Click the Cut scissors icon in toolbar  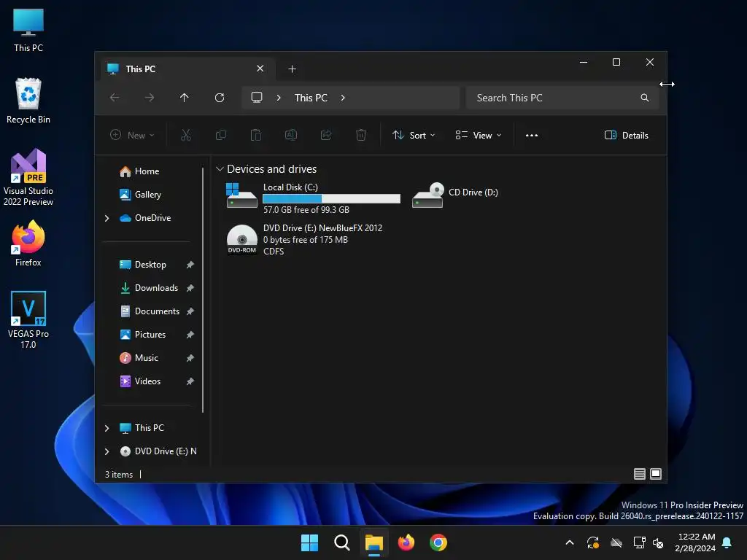pyautogui.click(x=186, y=135)
